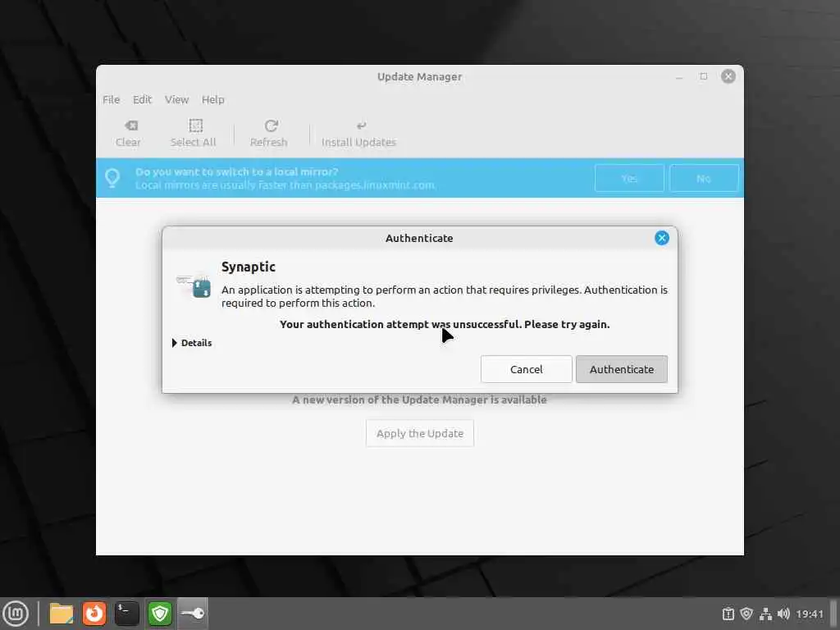Expand the Details disclosure triangle
This screenshot has height=630, width=840.
[174, 343]
